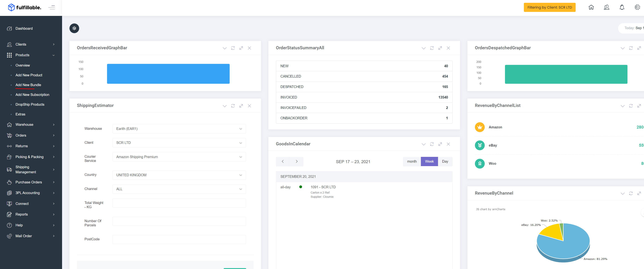Open the settings gear in the header
The height and width of the screenshot is (269, 644).
pyautogui.click(x=637, y=7)
